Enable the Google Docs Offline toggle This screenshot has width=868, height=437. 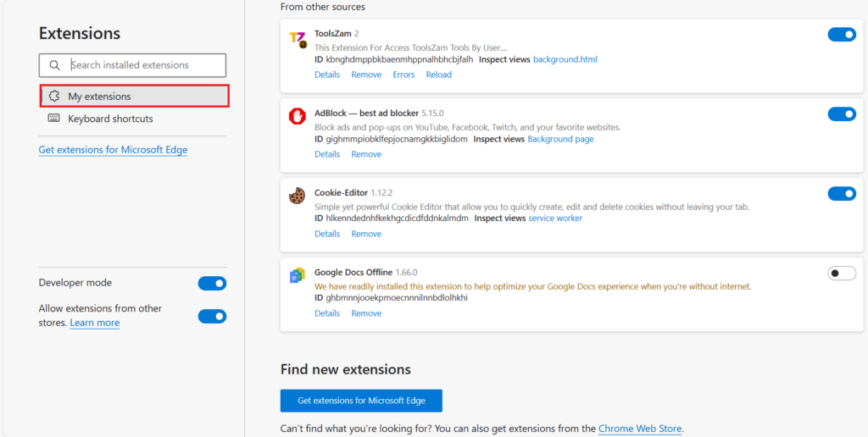click(x=842, y=274)
